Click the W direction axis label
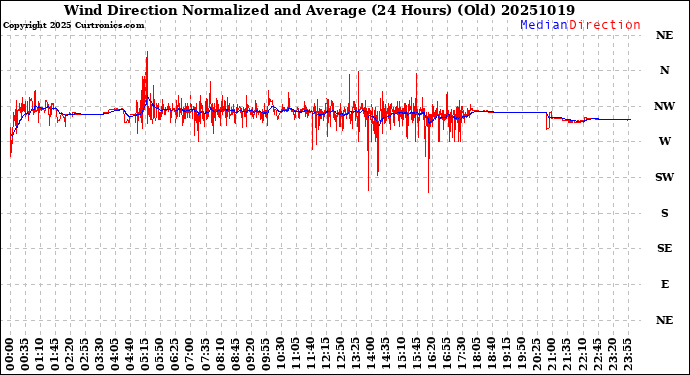The image size is (690, 375). click(664, 141)
